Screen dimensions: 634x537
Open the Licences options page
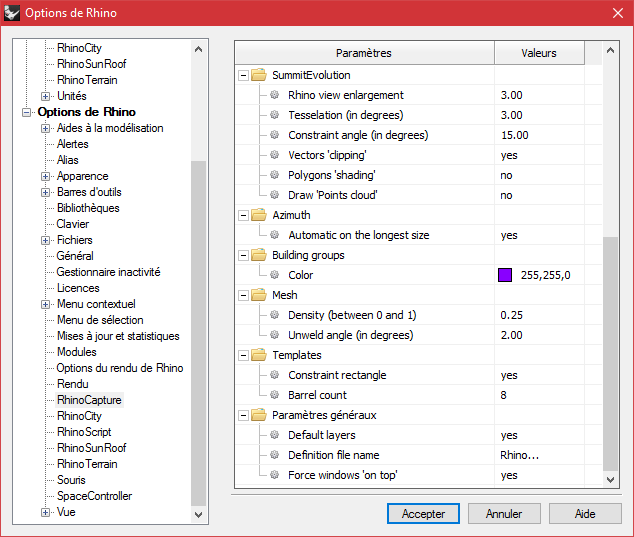pos(78,288)
